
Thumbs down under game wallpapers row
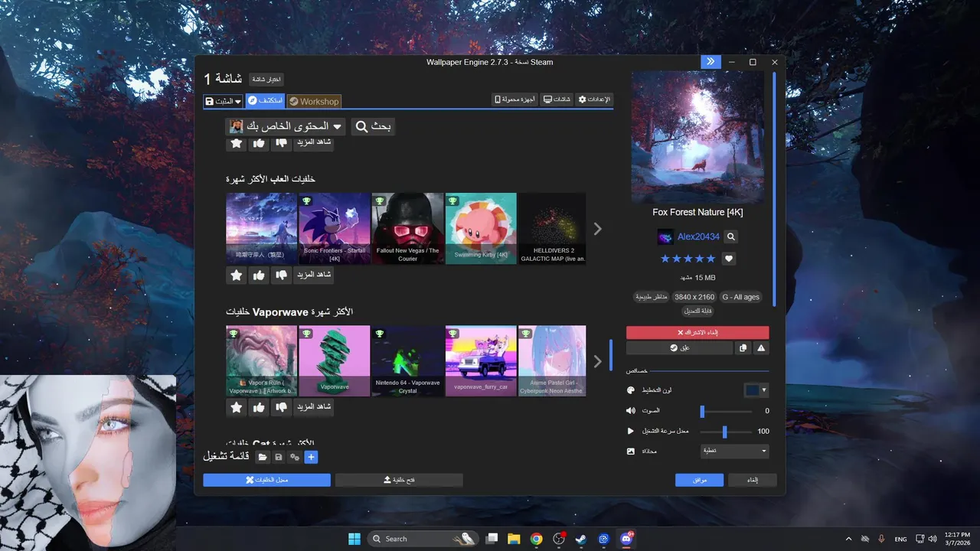(x=281, y=275)
